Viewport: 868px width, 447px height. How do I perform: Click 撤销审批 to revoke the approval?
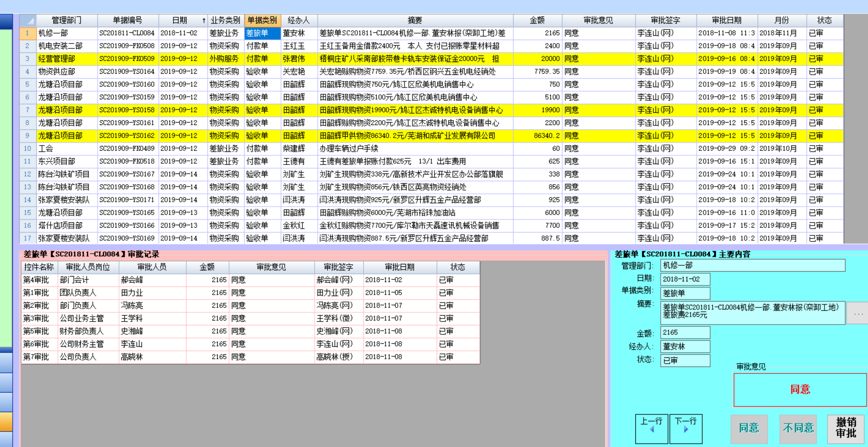[846, 429]
